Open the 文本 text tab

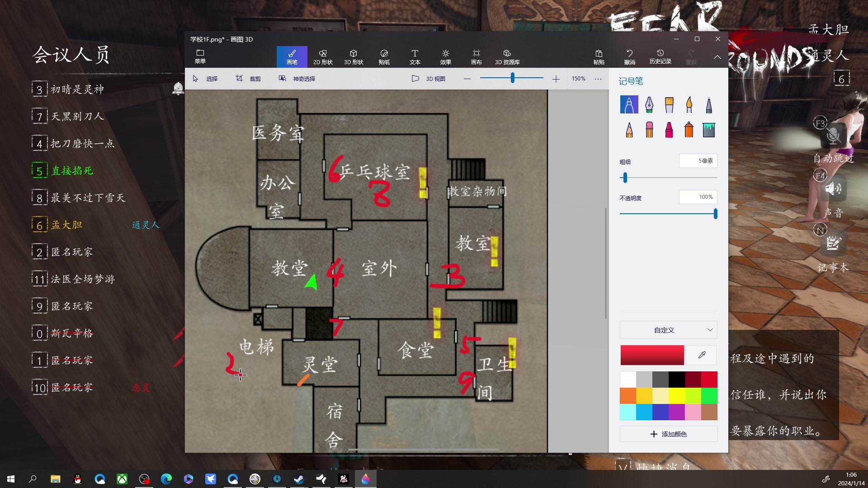coord(415,57)
